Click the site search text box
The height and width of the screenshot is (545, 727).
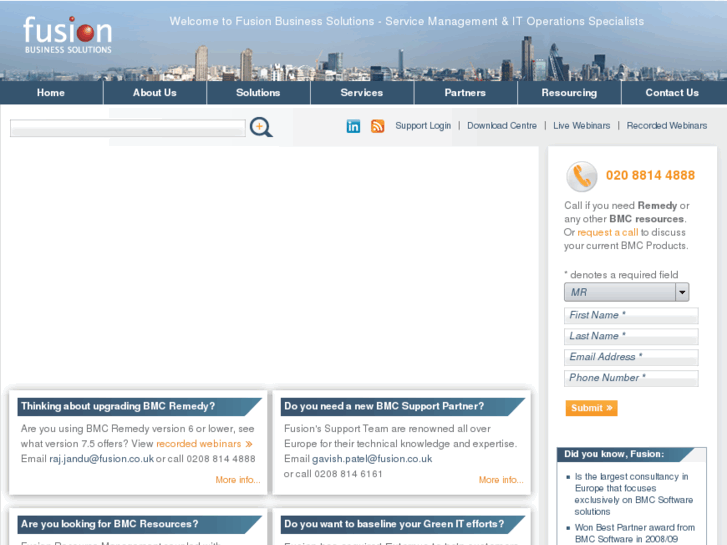(128, 128)
